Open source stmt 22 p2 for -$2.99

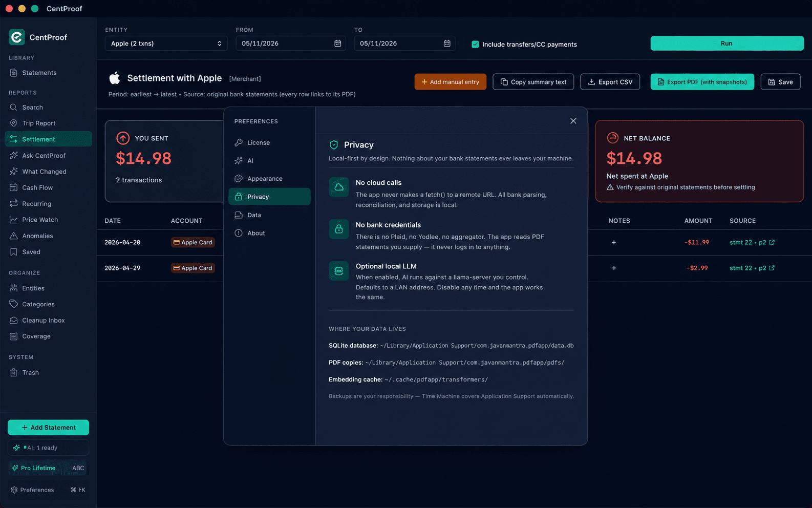click(x=752, y=268)
